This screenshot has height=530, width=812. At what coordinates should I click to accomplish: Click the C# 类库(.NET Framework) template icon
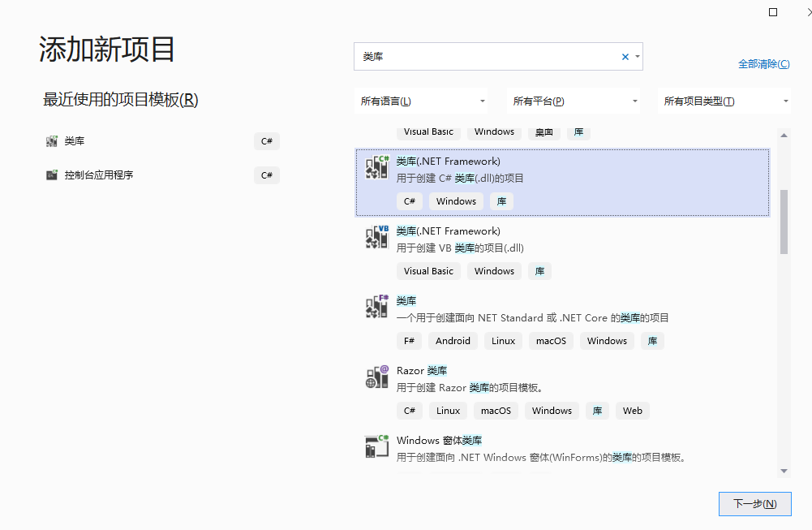[377, 167]
